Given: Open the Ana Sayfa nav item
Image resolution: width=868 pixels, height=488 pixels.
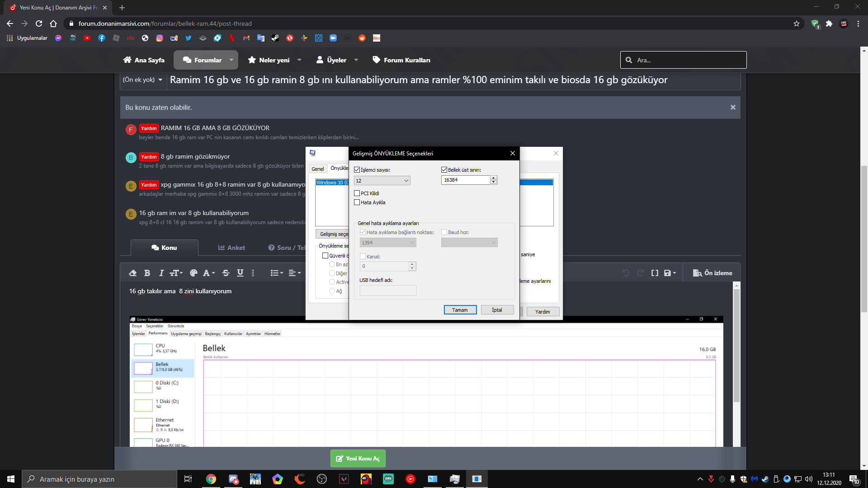Looking at the screenshot, I should (x=144, y=60).
